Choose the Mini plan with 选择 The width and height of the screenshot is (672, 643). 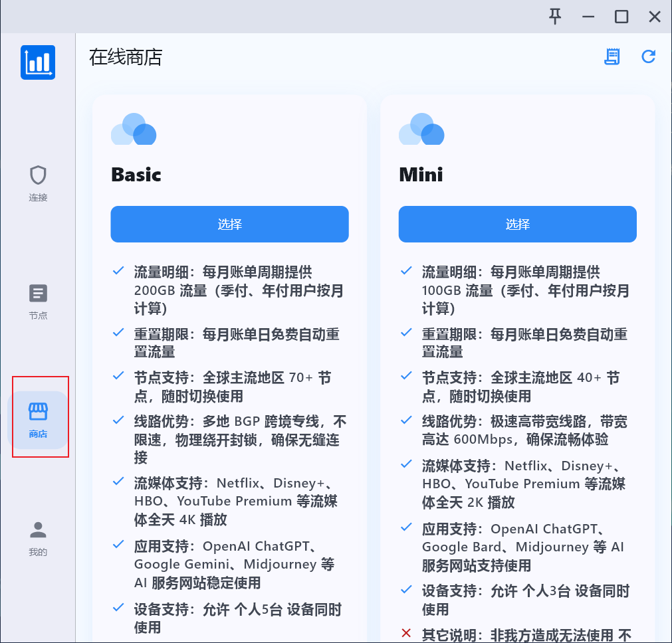[x=518, y=224]
